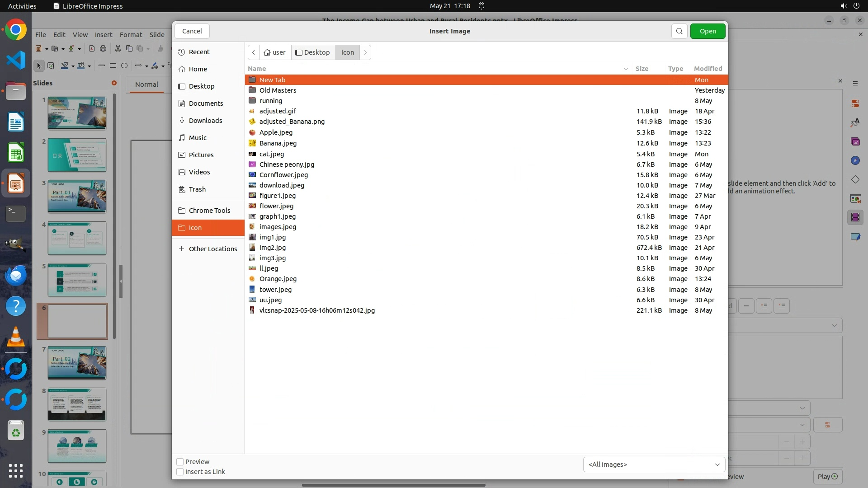Cancel the Insert Image dialog
Screen dimensions: 868x488
192,31
